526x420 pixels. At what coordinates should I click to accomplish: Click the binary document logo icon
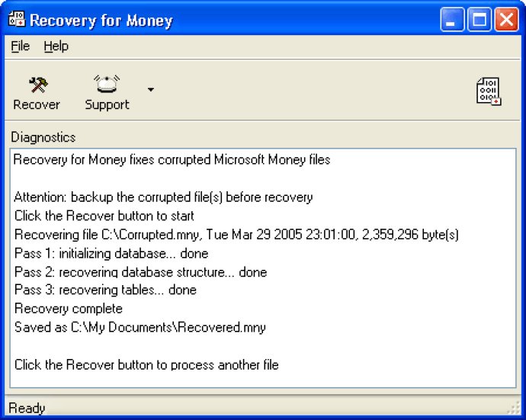click(x=489, y=91)
